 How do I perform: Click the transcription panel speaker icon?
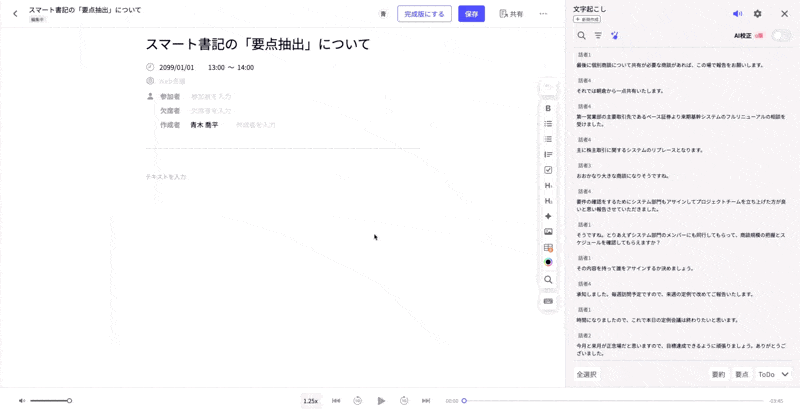[x=737, y=14]
